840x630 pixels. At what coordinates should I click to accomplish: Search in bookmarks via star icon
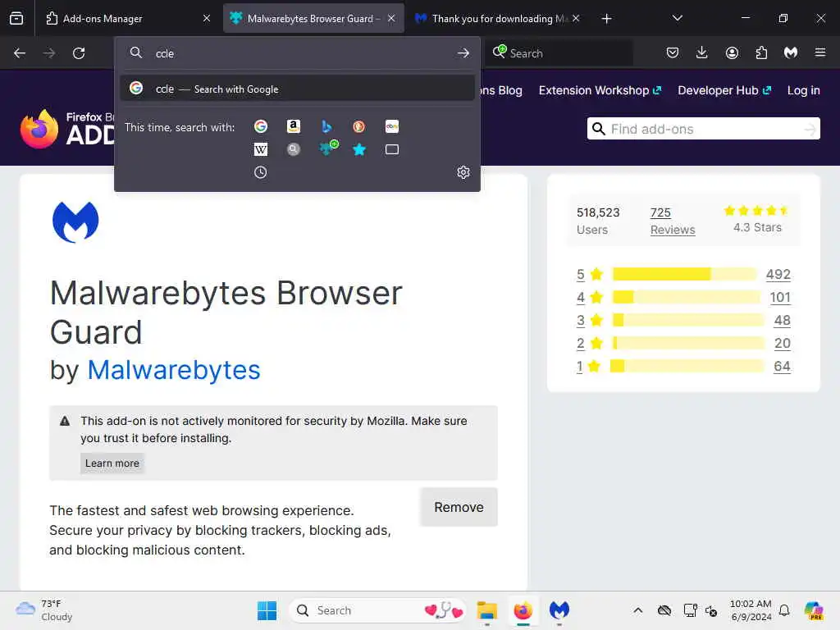click(x=359, y=149)
